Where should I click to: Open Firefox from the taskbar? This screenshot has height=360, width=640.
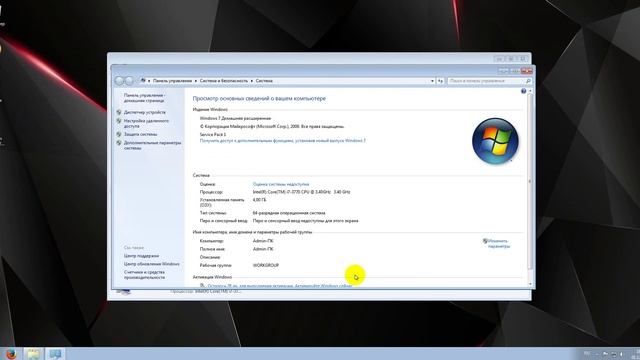tap(11, 354)
